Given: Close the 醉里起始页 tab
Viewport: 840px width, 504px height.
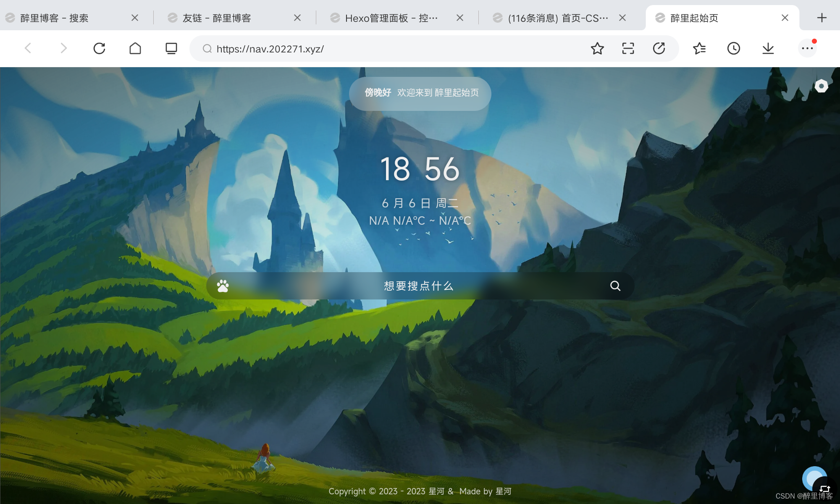Looking at the screenshot, I should [785, 18].
